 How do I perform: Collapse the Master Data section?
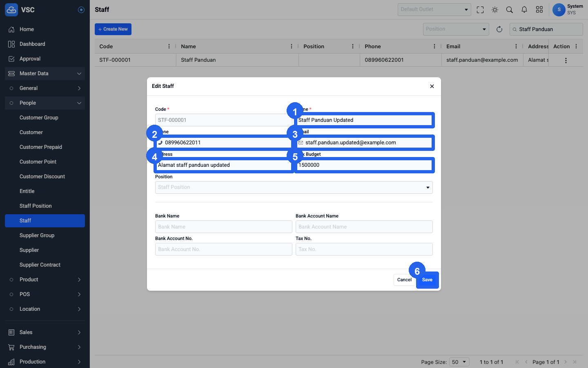[45, 74]
